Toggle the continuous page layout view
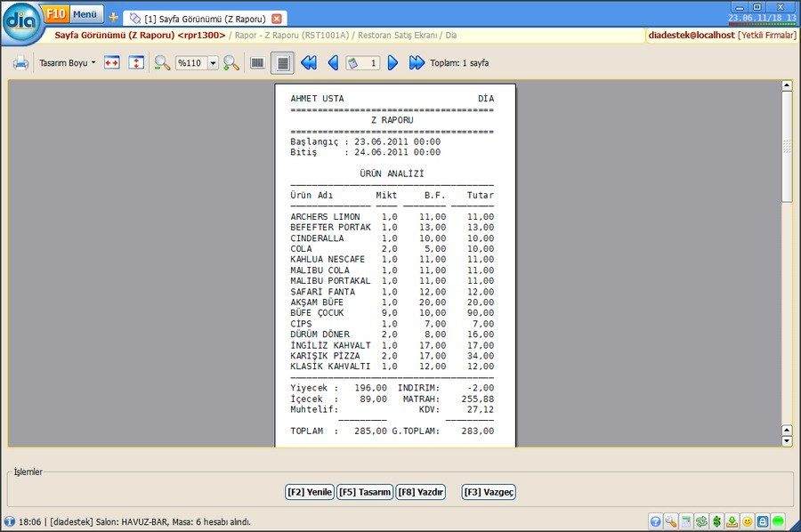The width and height of the screenshot is (801, 532). click(282, 63)
